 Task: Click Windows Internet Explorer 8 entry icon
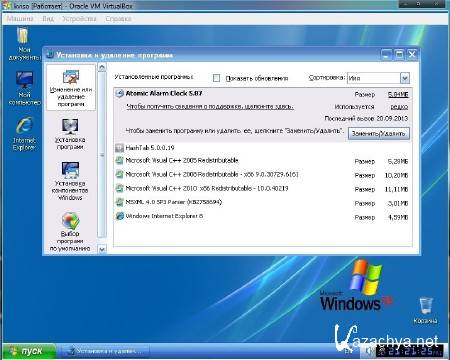119,216
